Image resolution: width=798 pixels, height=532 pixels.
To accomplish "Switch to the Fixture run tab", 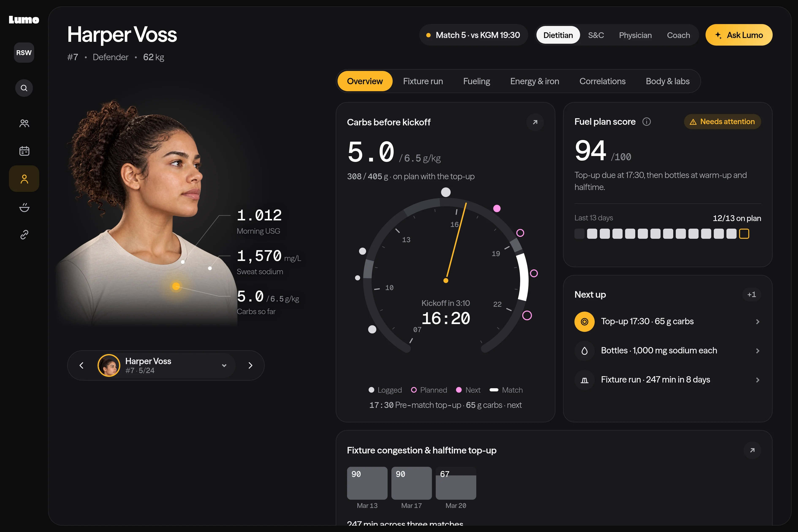I will pos(423,81).
